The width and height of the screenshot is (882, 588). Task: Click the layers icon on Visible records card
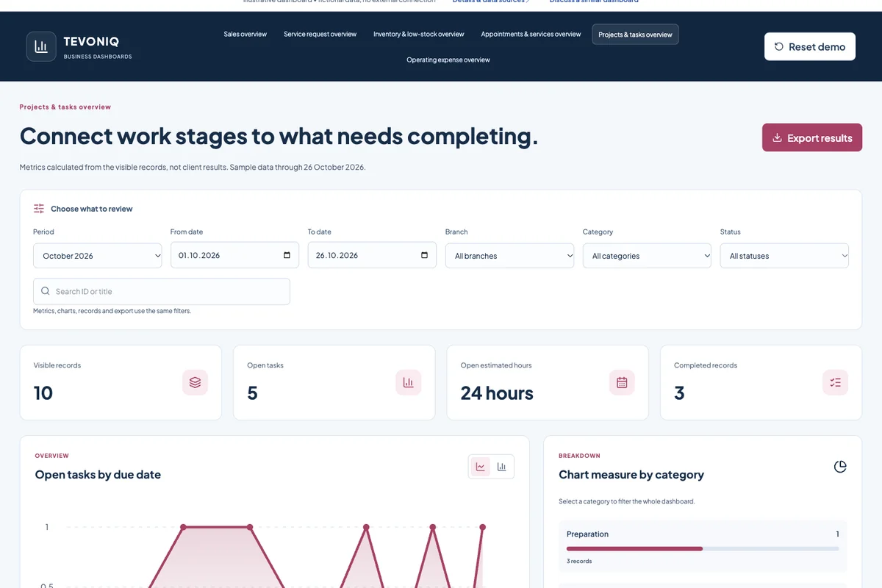(x=195, y=382)
